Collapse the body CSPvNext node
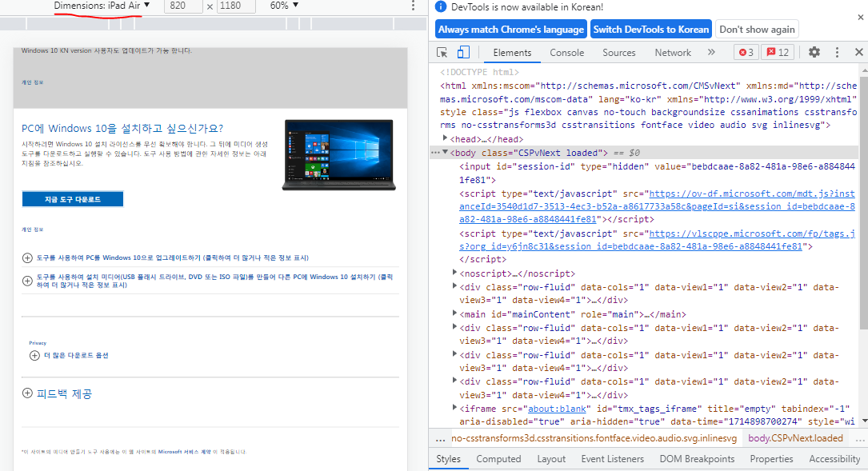 (x=445, y=152)
